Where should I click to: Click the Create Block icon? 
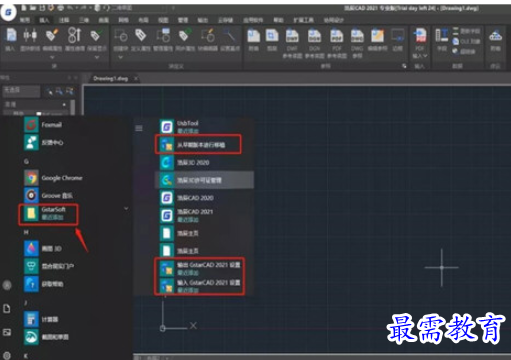click(121, 35)
